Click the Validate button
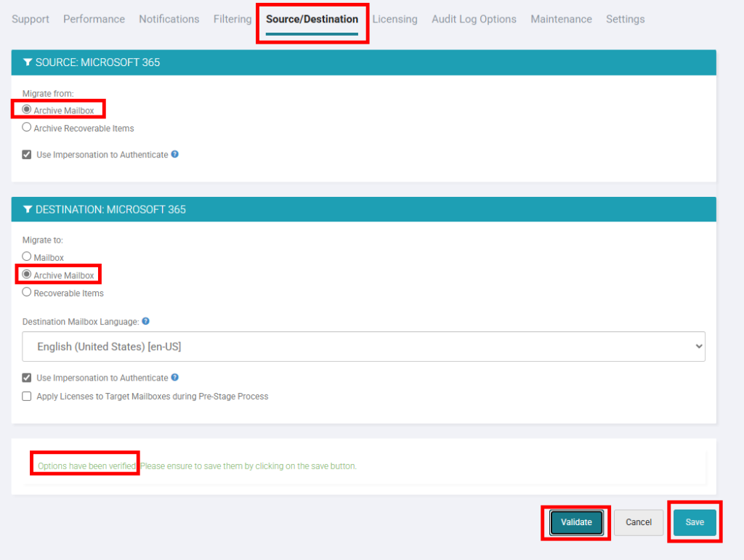This screenshot has width=744, height=560. point(576,522)
